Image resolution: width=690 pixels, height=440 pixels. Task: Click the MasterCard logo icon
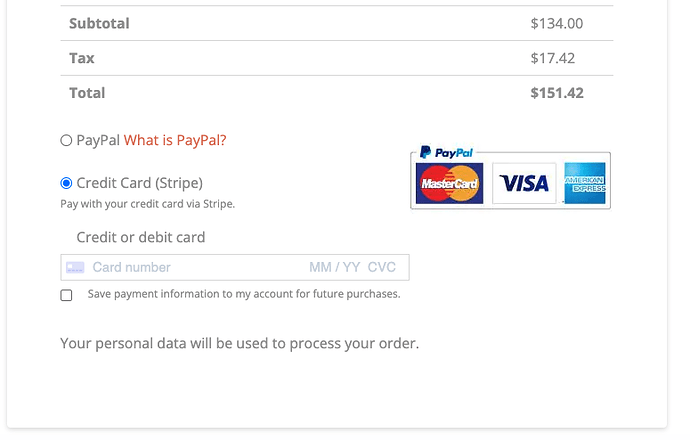click(449, 183)
